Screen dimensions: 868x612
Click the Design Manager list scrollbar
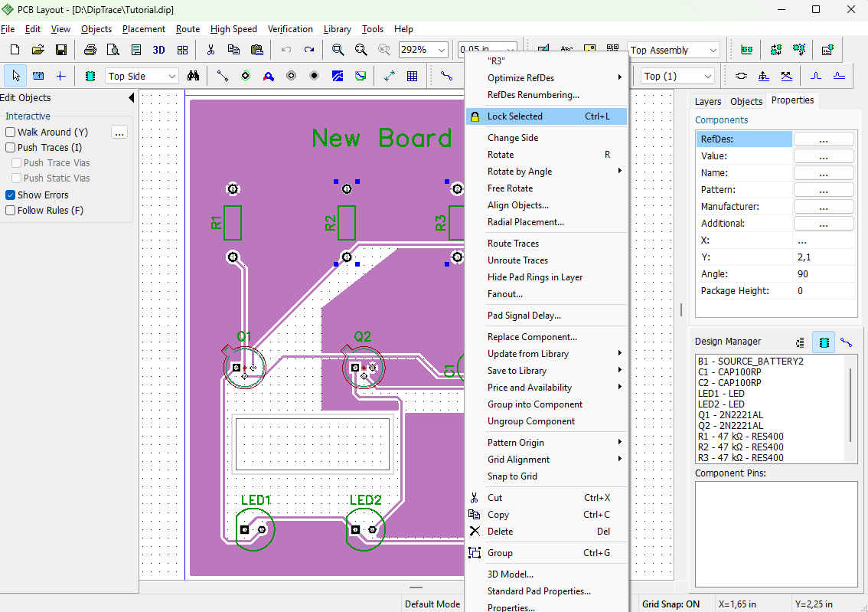[851, 404]
